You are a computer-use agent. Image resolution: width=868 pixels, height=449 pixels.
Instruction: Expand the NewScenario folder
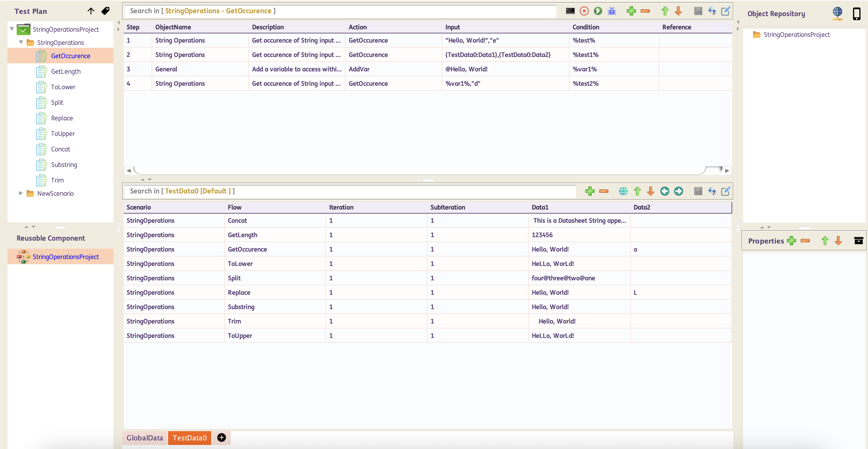click(21, 193)
